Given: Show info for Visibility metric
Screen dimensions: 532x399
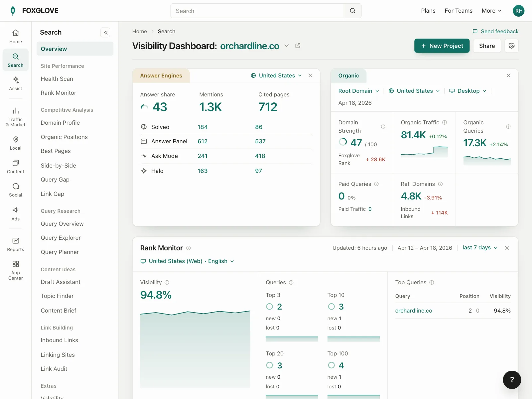Looking at the screenshot, I should coord(167,282).
